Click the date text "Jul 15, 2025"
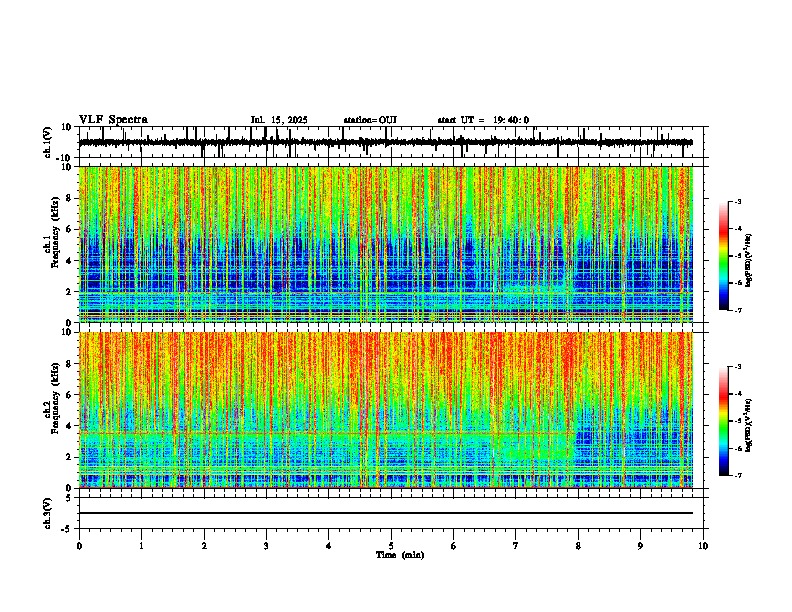 coord(279,120)
